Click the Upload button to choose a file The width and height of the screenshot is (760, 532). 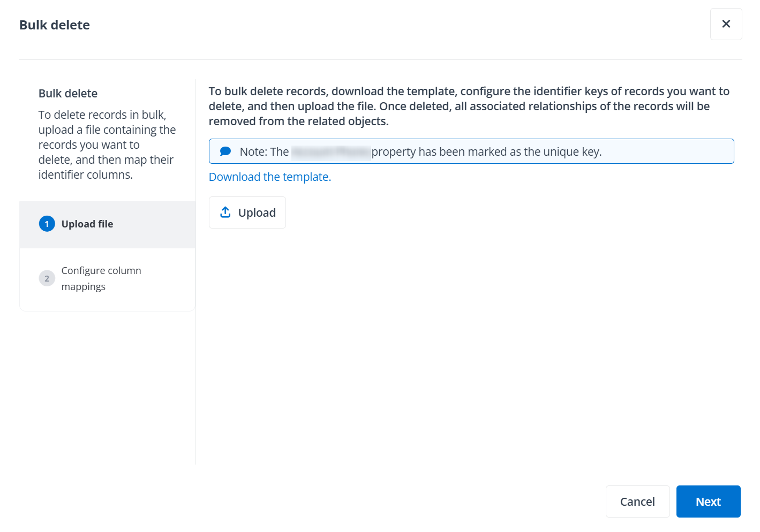(x=247, y=212)
